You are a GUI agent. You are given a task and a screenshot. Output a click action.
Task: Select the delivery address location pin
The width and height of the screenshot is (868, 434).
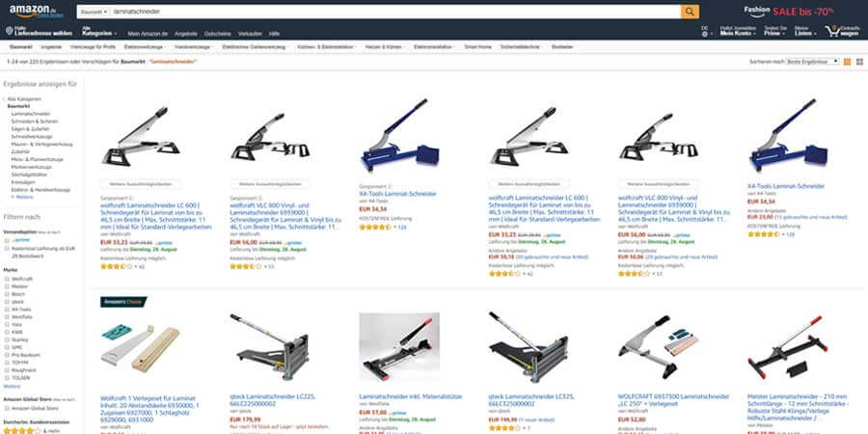pyautogui.click(x=9, y=31)
